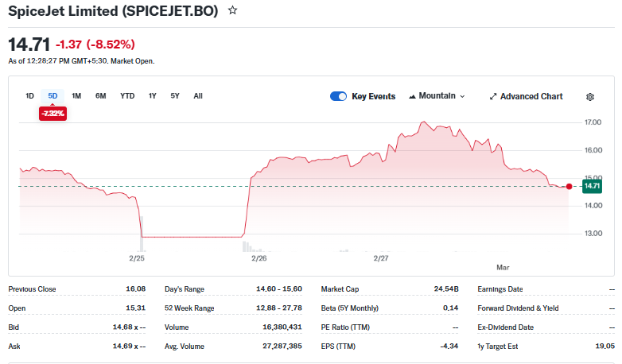
Task: Show the All time range
Action: click(x=198, y=96)
